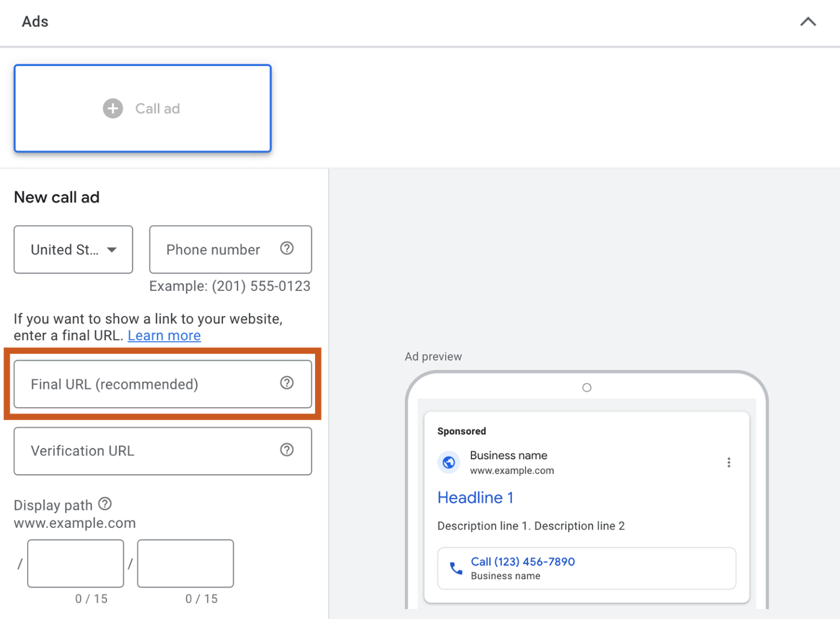Open the Phone number help question mark
840x619 pixels.
tap(287, 248)
